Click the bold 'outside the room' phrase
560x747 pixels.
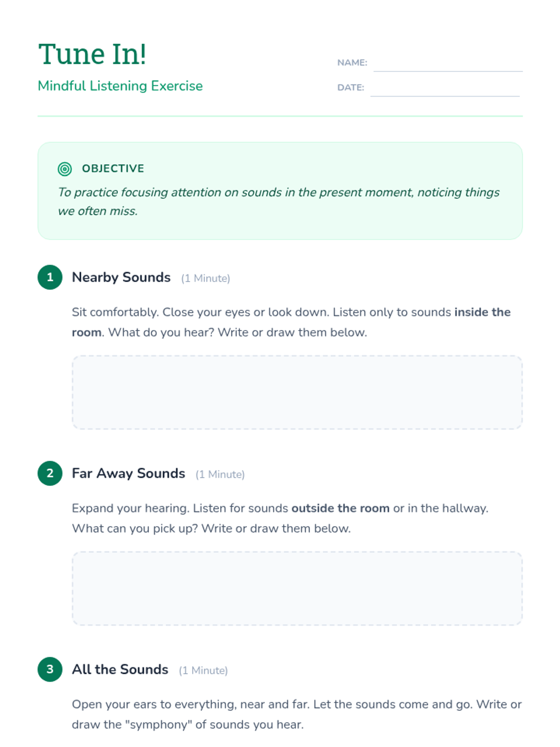point(341,508)
